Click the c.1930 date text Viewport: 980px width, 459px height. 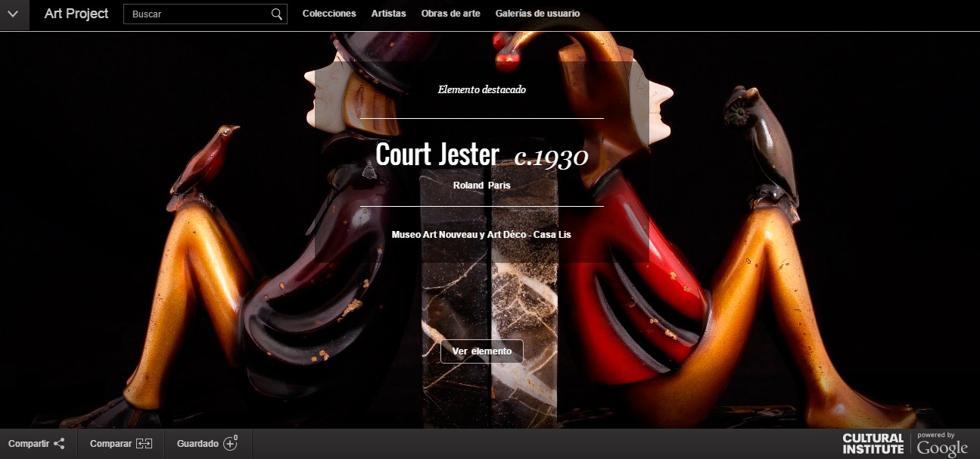click(551, 157)
